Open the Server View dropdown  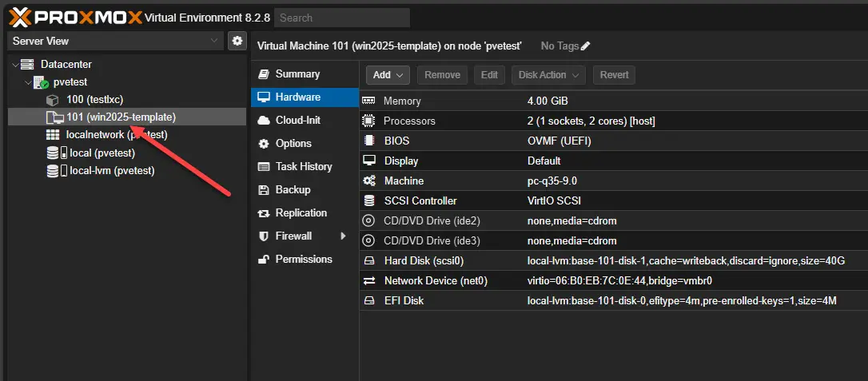click(116, 41)
